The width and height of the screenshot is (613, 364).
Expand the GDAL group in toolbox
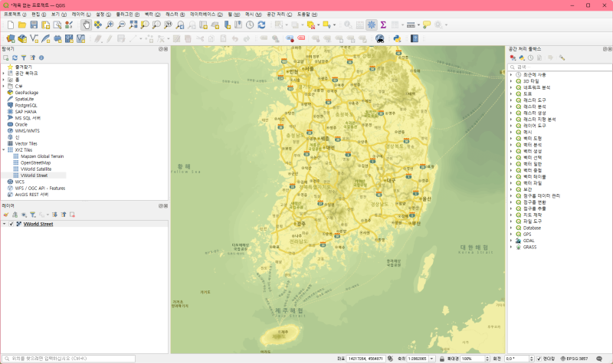511,241
